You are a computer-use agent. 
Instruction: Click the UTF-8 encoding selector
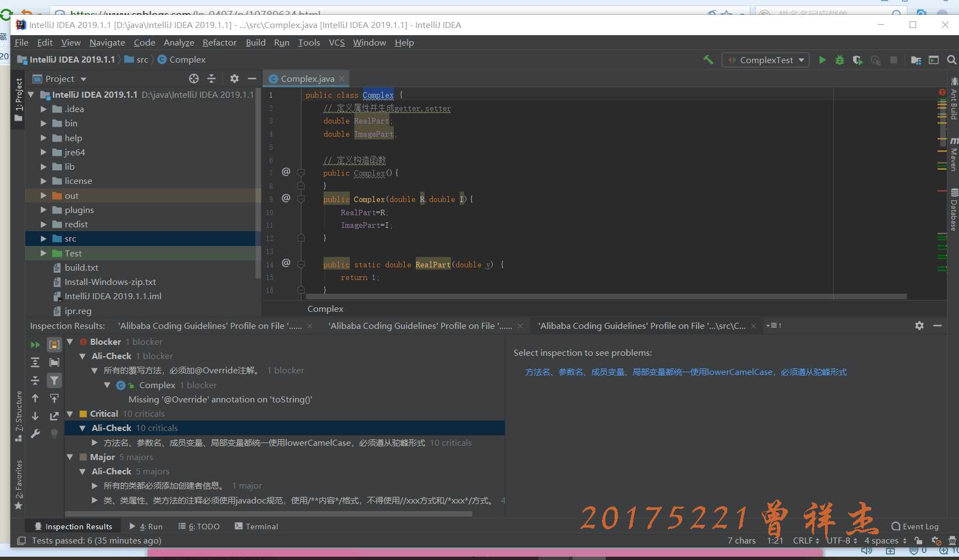click(x=841, y=541)
